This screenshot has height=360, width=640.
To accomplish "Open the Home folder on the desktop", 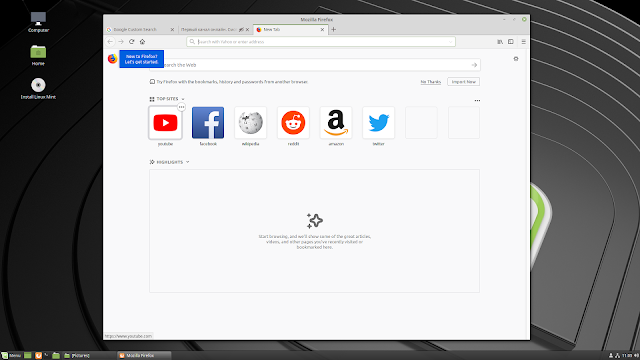I will [x=38, y=55].
